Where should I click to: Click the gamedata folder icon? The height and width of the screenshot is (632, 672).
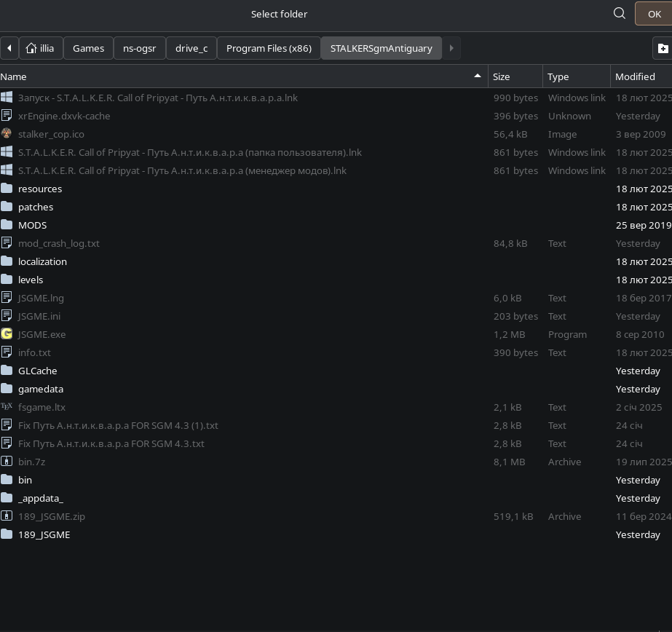[7, 389]
